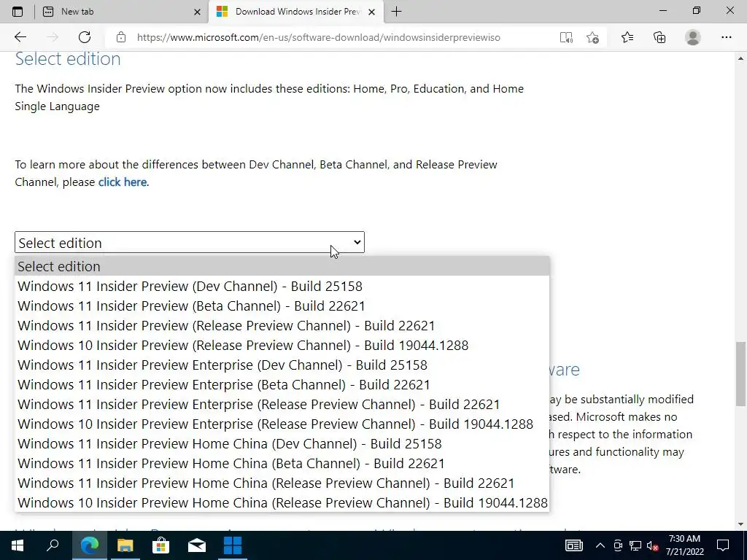Open Settings and more menu
The height and width of the screenshot is (560, 747).
(x=726, y=37)
